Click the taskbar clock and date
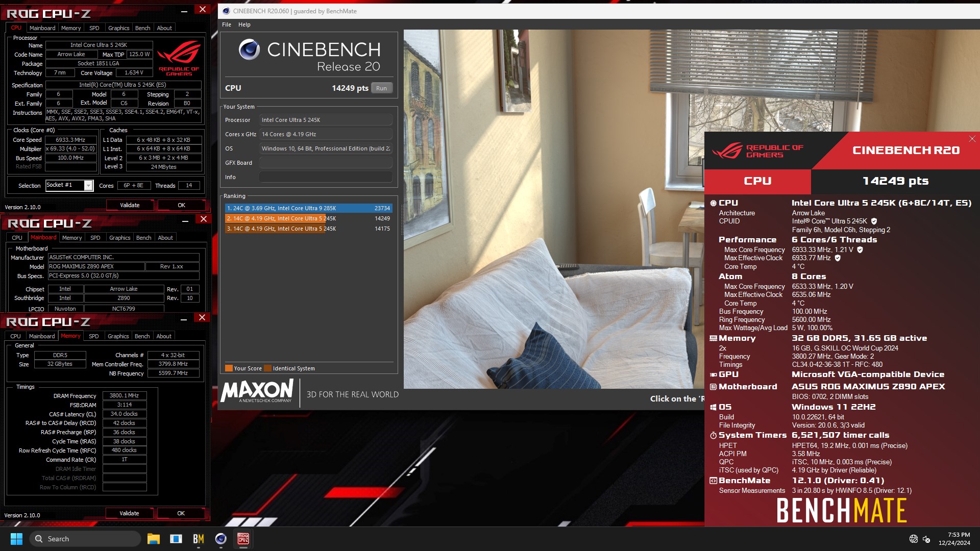The height and width of the screenshot is (551, 980). [954, 539]
